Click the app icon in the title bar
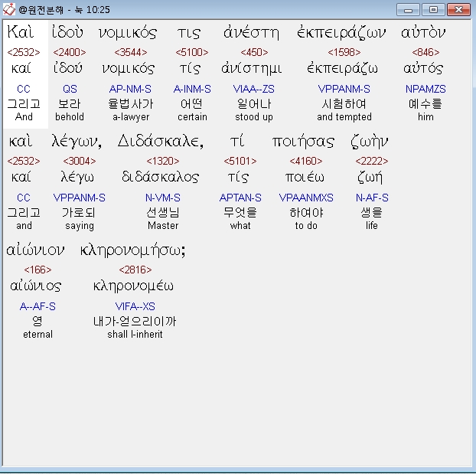The height and width of the screenshot is (474, 476). point(9,9)
